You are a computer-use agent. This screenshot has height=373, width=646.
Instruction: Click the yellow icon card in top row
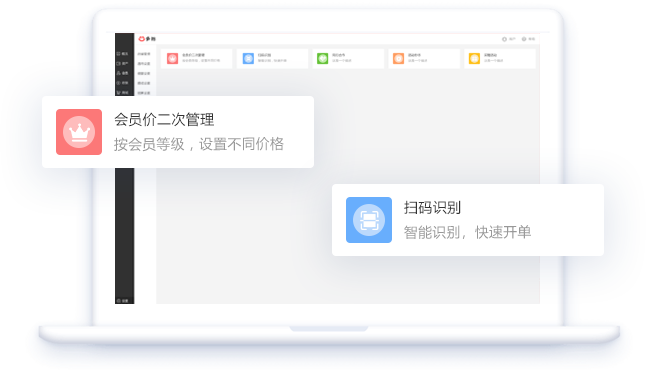500,59
